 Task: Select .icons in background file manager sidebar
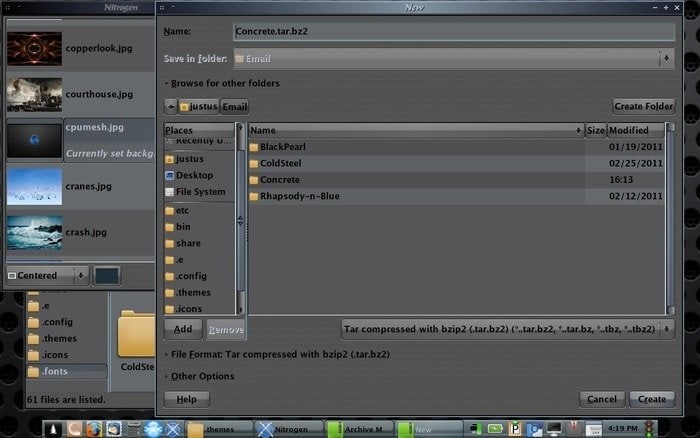(x=67, y=355)
